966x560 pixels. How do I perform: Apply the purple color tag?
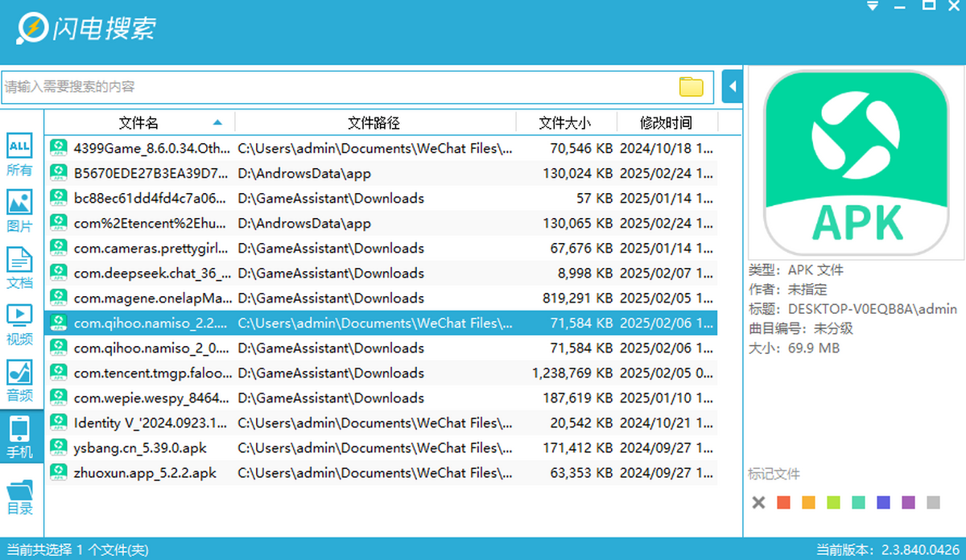point(908,503)
